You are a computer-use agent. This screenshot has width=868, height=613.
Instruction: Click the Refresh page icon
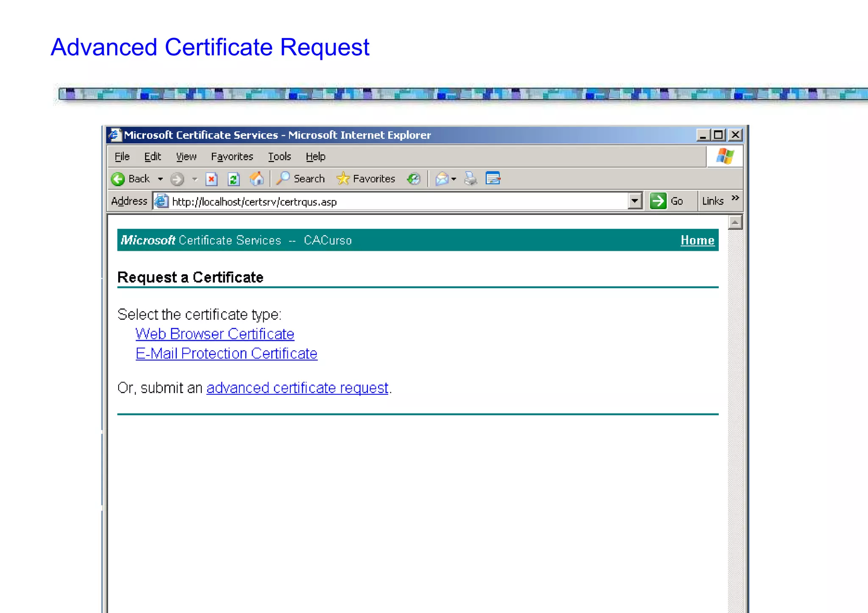[234, 179]
